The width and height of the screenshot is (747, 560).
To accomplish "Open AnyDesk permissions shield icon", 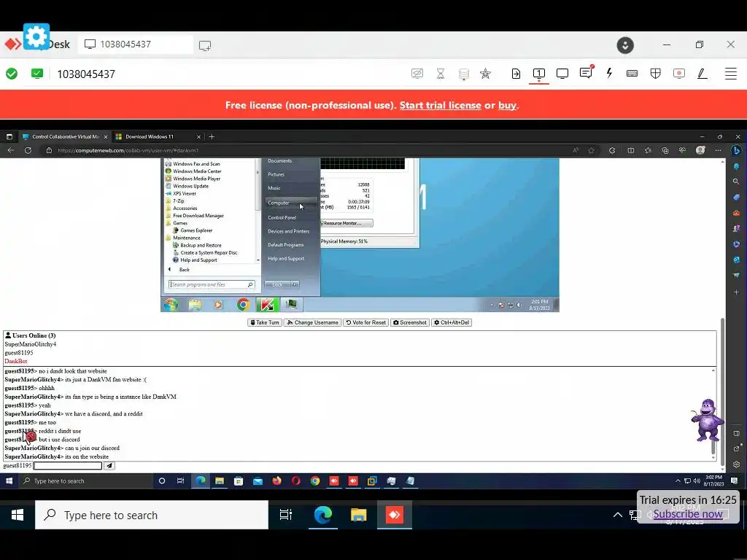I will tap(656, 74).
